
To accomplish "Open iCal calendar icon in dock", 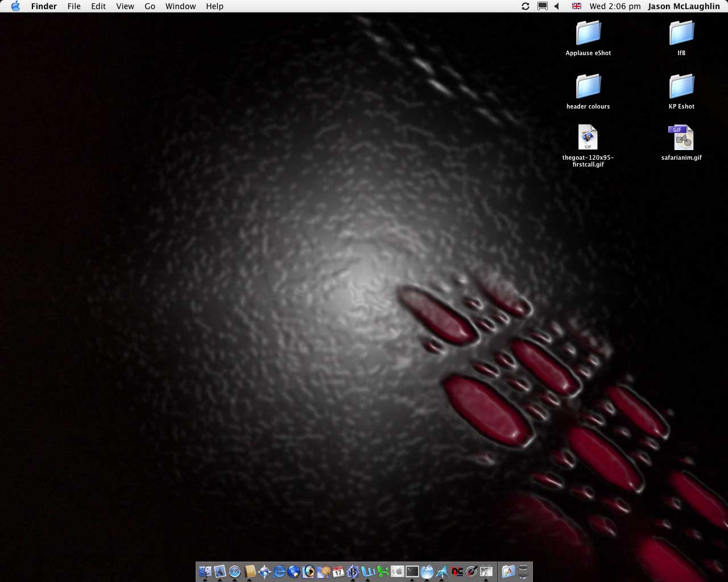I will [338, 571].
